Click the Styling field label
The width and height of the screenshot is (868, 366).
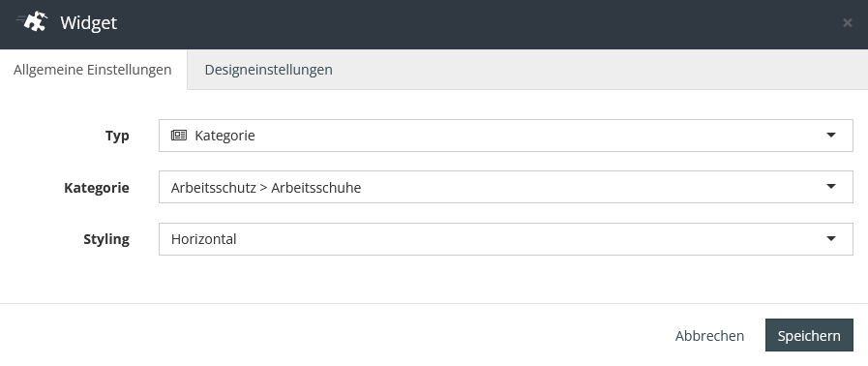pyautogui.click(x=106, y=239)
